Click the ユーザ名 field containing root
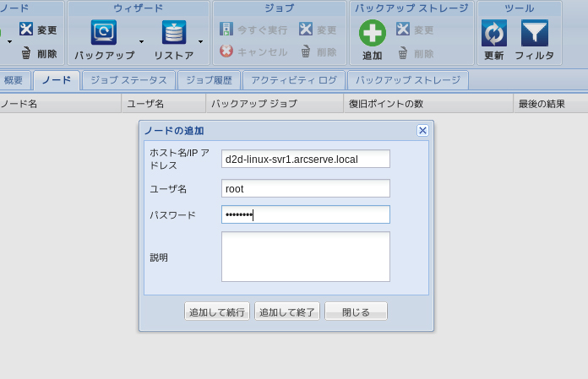This screenshot has height=379, width=588. point(306,188)
